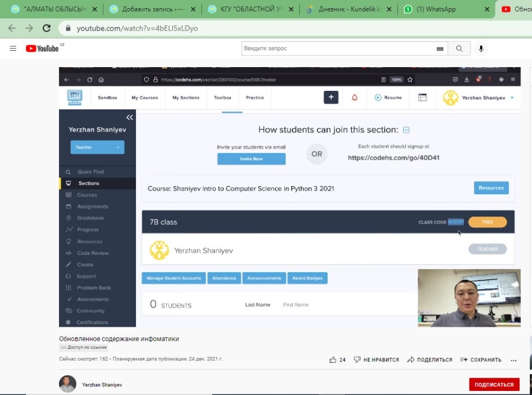Click the Invite Now button
Screen dimensions: 532x395
coord(251,158)
